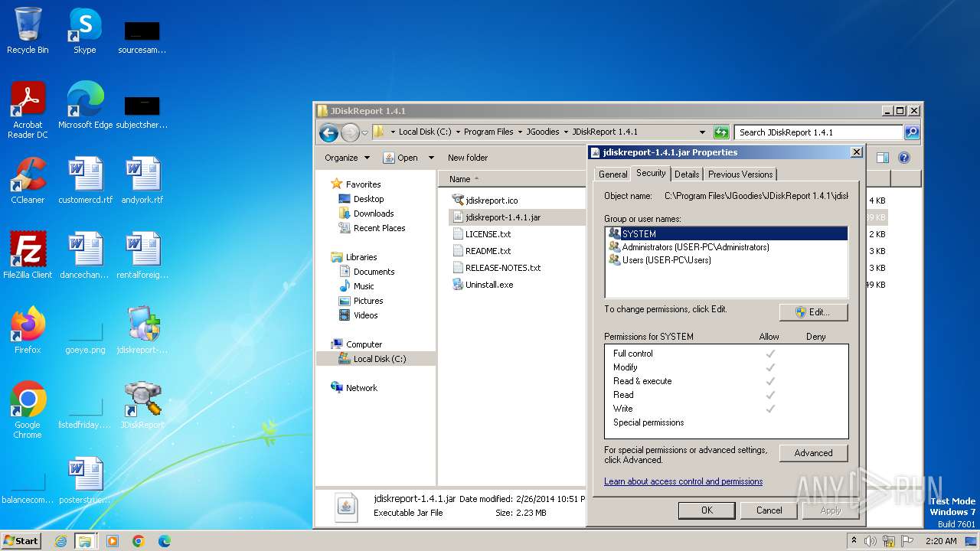
Task: Select rentalforeig document desktop icon
Action: tap(142, 255)
